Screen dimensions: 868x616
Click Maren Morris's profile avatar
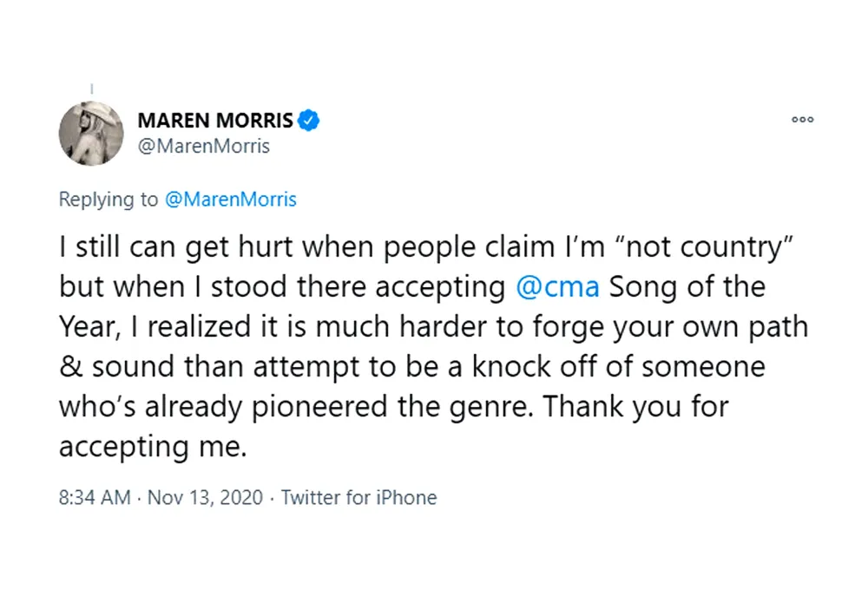(91, 134)
